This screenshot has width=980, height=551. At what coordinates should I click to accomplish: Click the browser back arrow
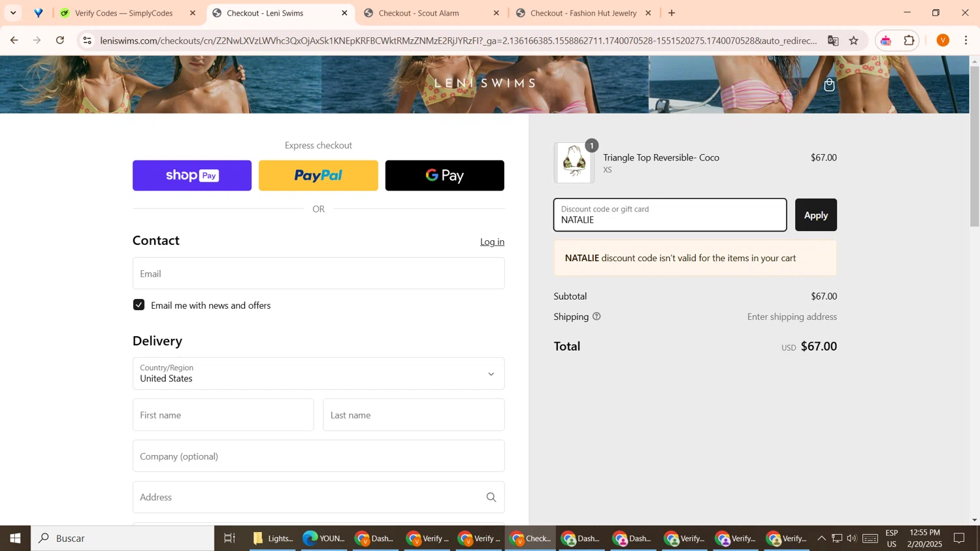click(x=14, y=40)
